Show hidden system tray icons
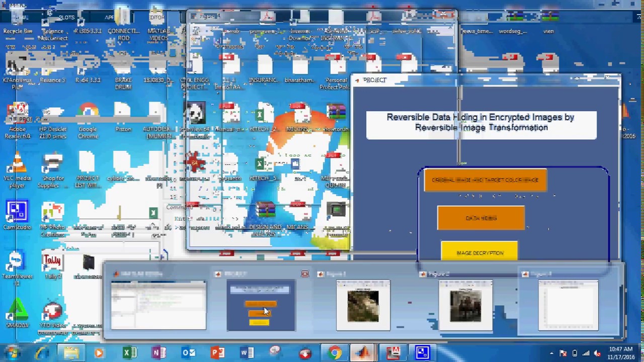 (x=551, y=353)
